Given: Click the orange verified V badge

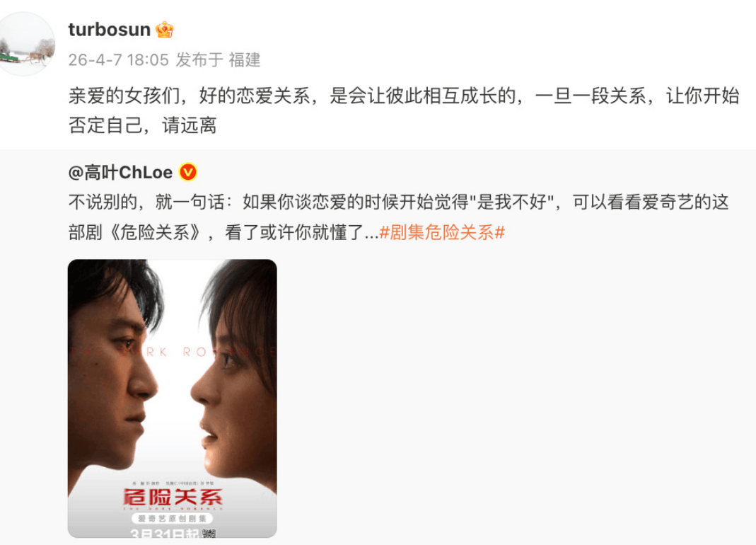Looking at the screenshot, I should 187,172.
